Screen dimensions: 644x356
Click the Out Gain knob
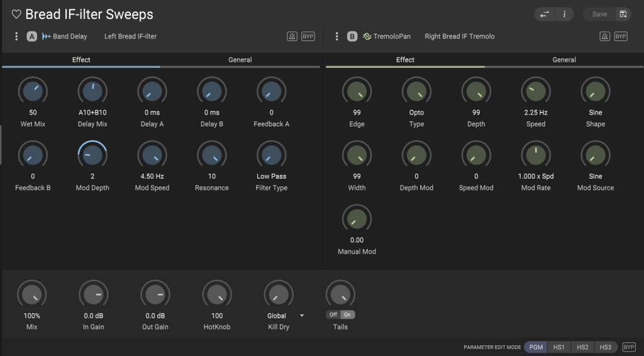tap(155, 295)
